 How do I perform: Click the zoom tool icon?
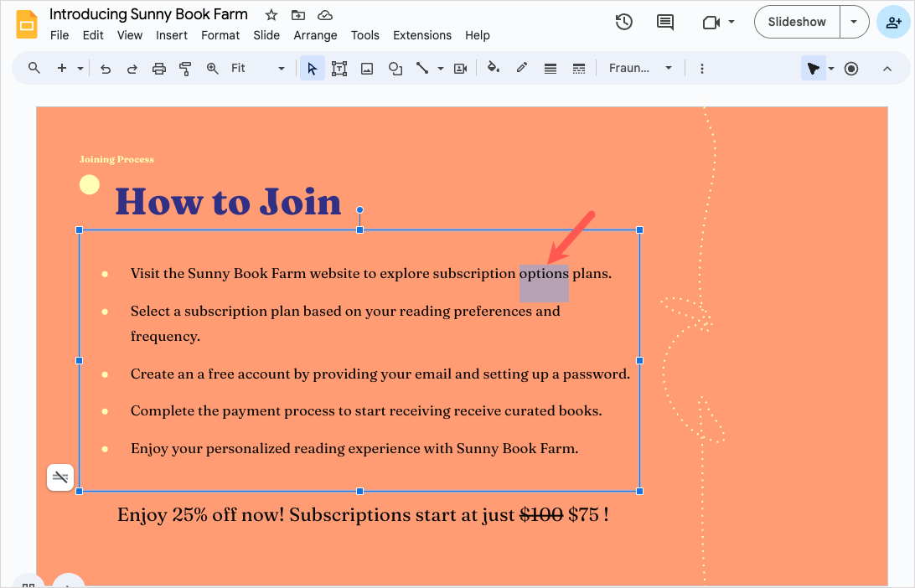(213, 69)
